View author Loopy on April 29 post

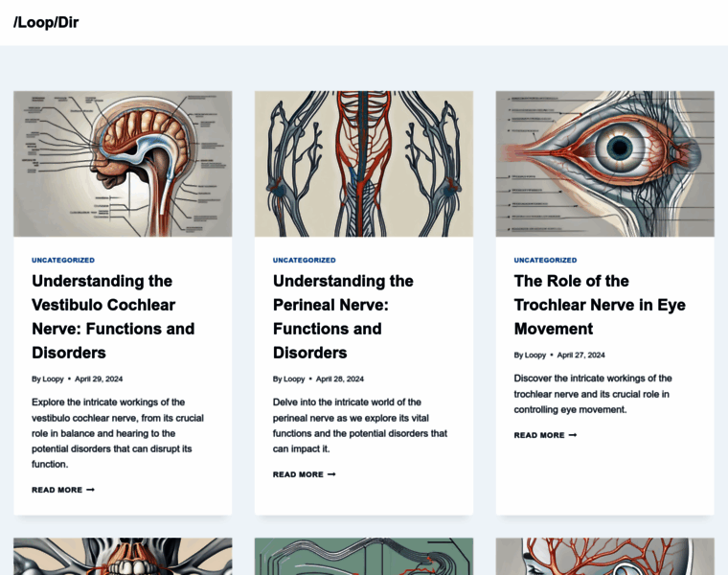pyautogui.click(x=53, y=379)
